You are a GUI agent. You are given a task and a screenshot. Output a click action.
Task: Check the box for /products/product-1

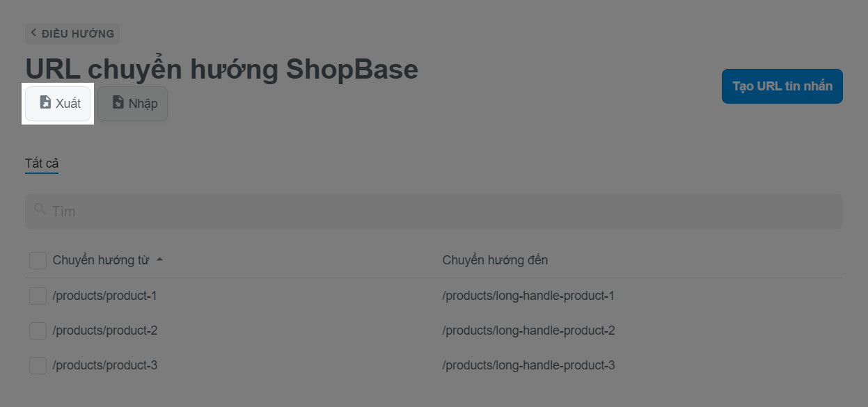tap(38, 296)
